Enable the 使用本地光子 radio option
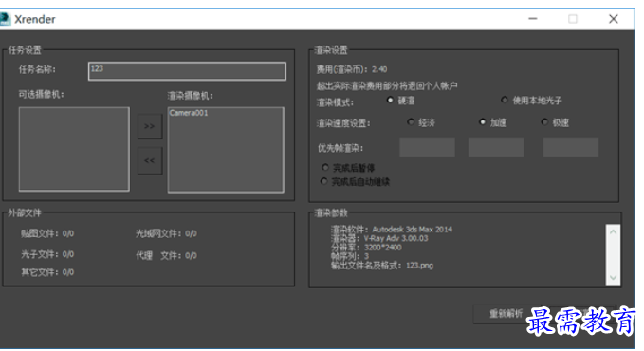This screenshot has width=644, height=351. [505, 100]
